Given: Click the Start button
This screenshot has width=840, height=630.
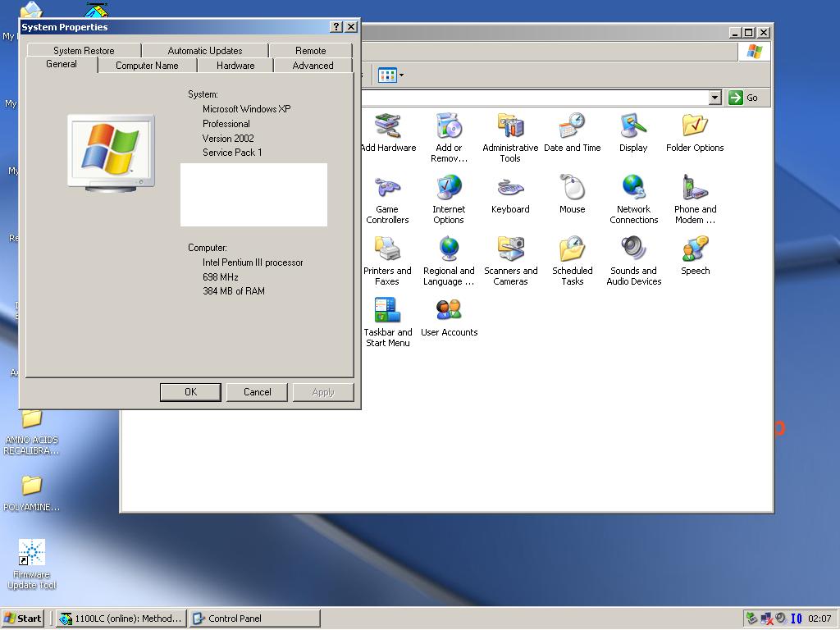Looking at the screenshot, I should (23, 619).
